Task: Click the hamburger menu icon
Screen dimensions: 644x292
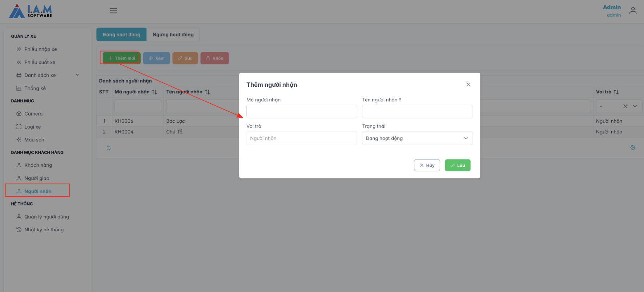Action: coord(113,11)
